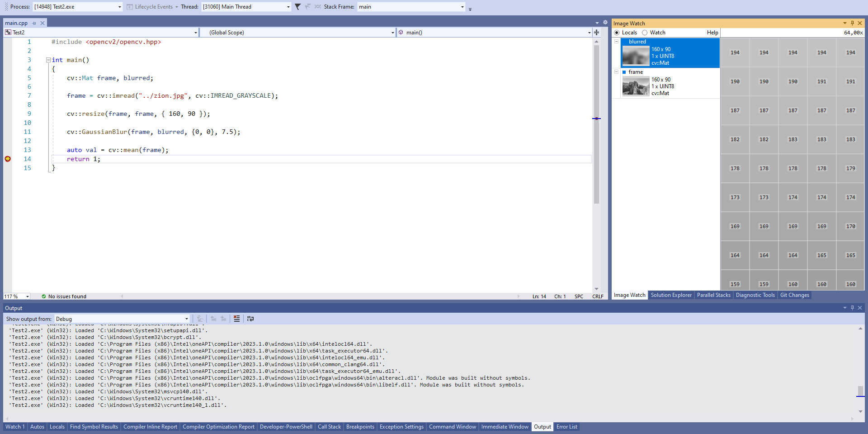The width and height of the screenshot is (868, 434).
Task: Click the navigate backward output icon
Action: pos(213,319)
